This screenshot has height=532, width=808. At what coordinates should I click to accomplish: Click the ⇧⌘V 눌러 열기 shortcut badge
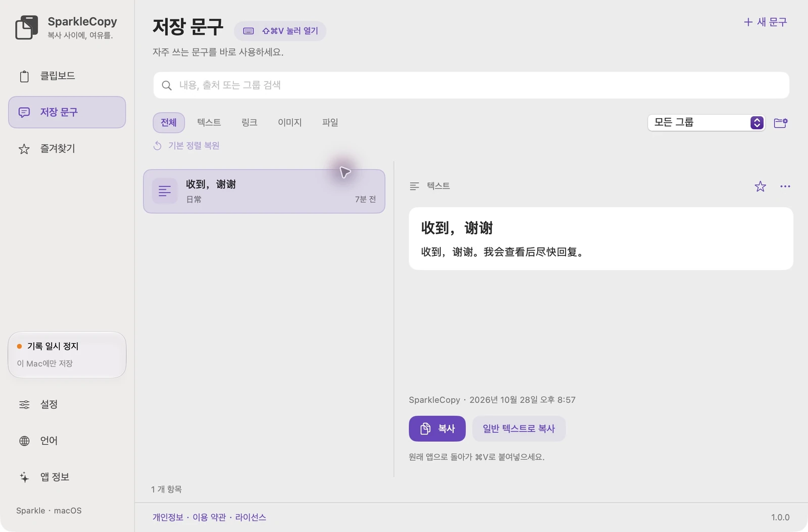coord(280,31)
